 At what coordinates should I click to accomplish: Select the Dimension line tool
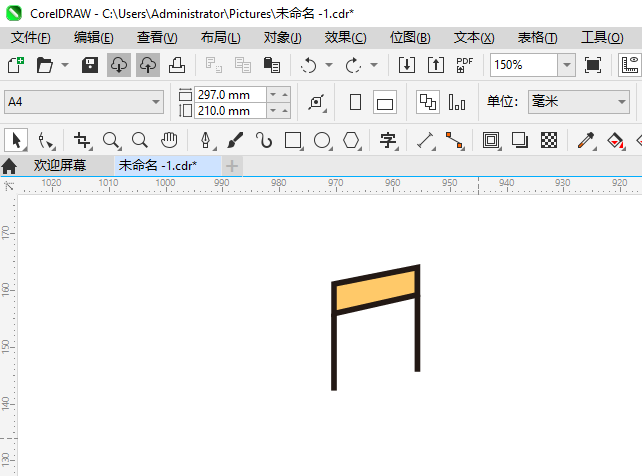coord(425,140)
